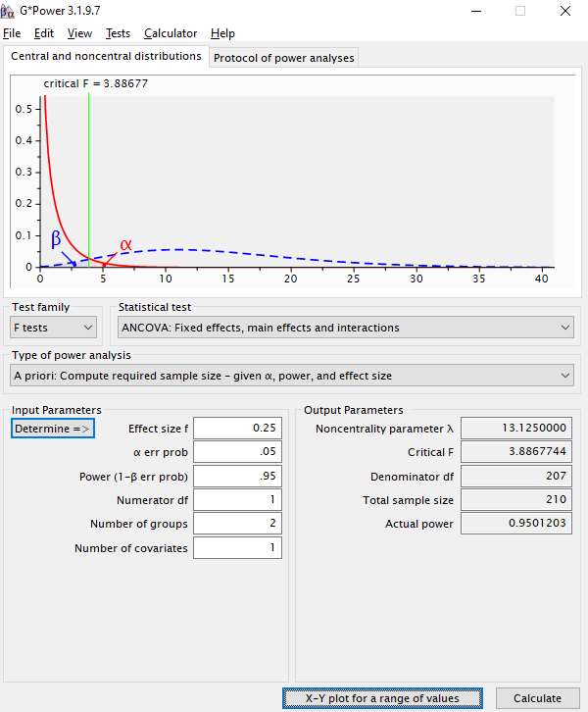Click the Effect size f input field

238,429
